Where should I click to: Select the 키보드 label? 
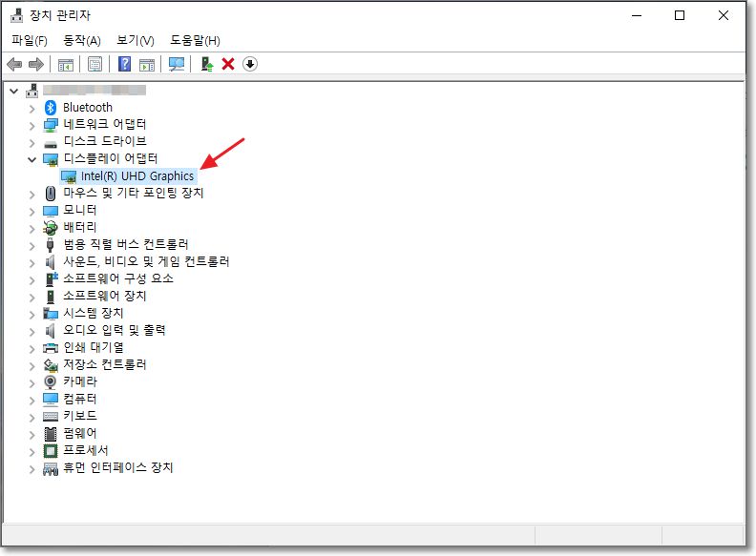click(x=80, y=416)
